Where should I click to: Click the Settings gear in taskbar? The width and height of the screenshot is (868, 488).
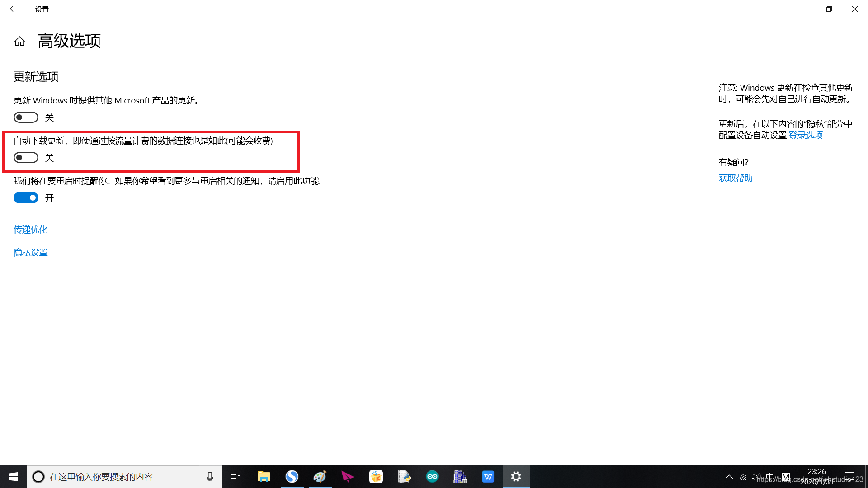(x=516, y=477)
